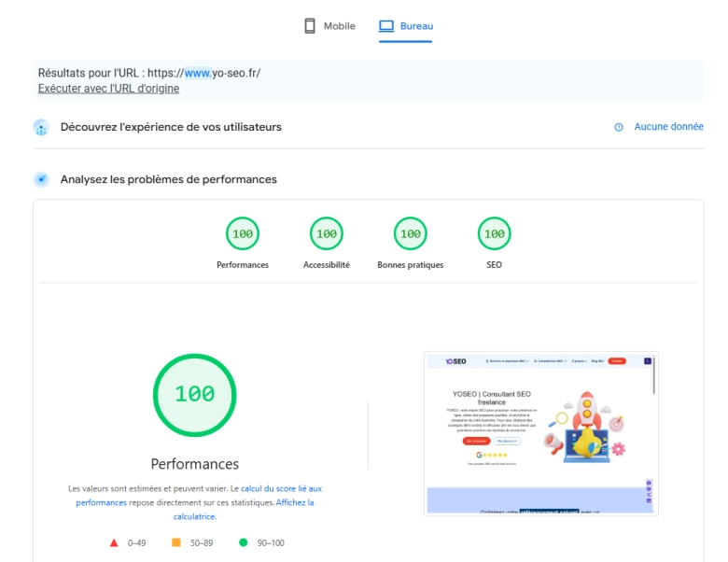Click the mobile phone icon
The width and height of the screenshot is (728, 562).
(x=310, y=26)
